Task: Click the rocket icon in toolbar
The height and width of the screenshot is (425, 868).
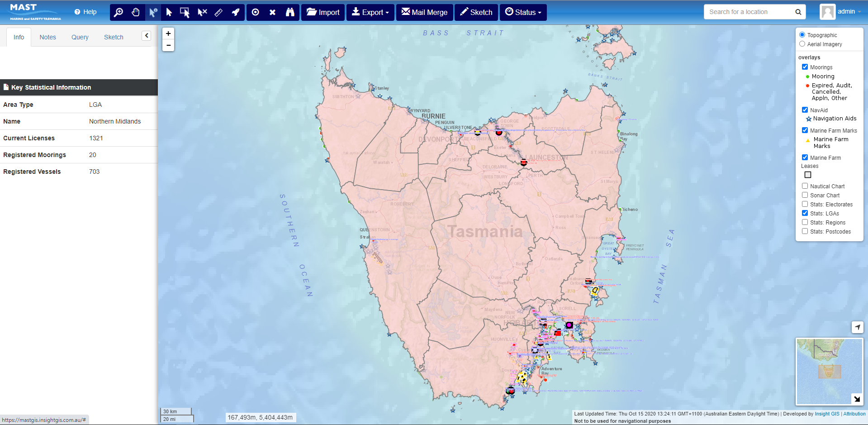Action: point(236,12)
